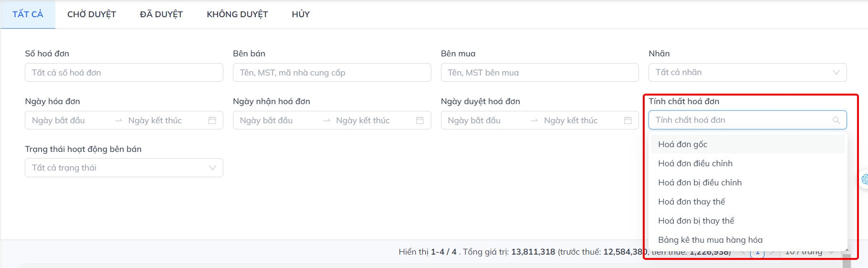The height and width of the screenshot is (268, 868).
Task: Click the Bên bán supplier search field
Action: point(332,73)
